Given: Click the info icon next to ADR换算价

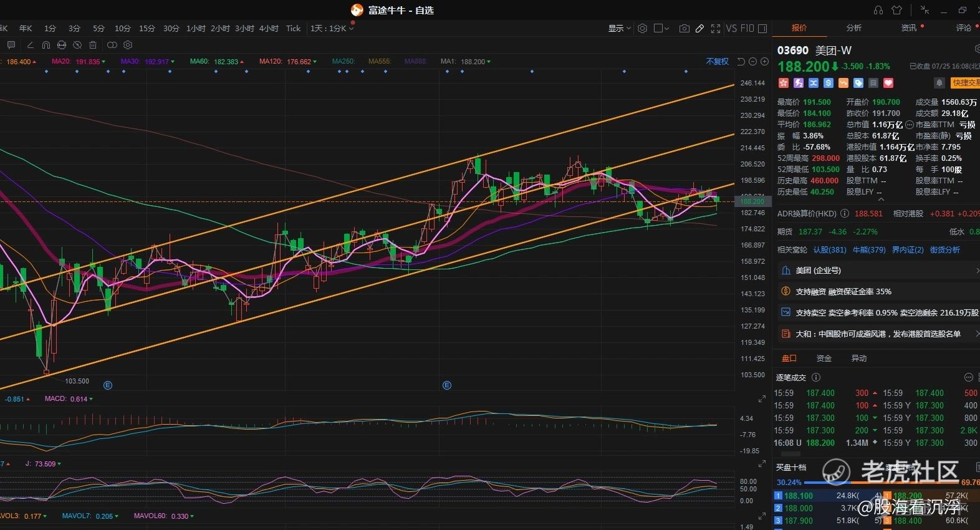Looking at the screenshot, I should tap(844, 213).
